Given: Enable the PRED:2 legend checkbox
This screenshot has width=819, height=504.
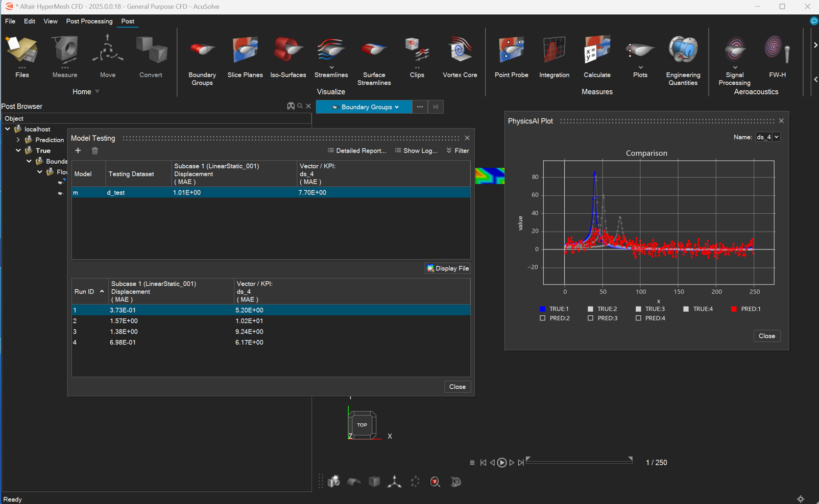Looking at the screenshot, I should (542, 318).
